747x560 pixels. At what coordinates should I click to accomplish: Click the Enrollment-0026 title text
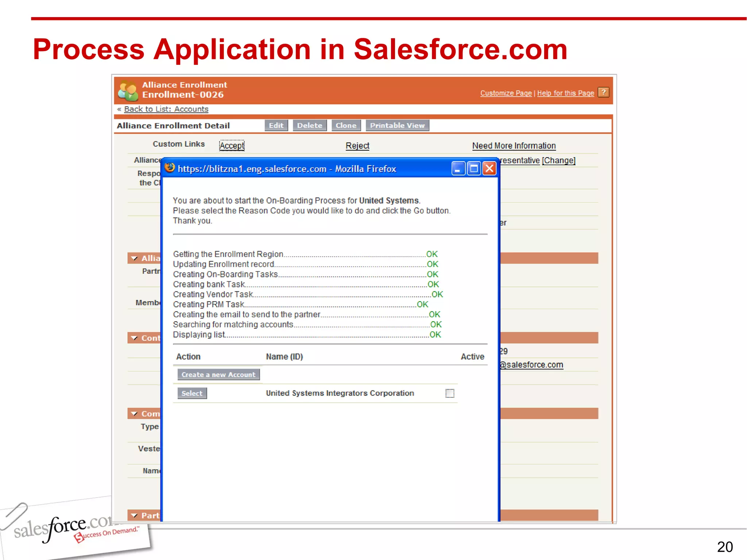pos(183,95)
